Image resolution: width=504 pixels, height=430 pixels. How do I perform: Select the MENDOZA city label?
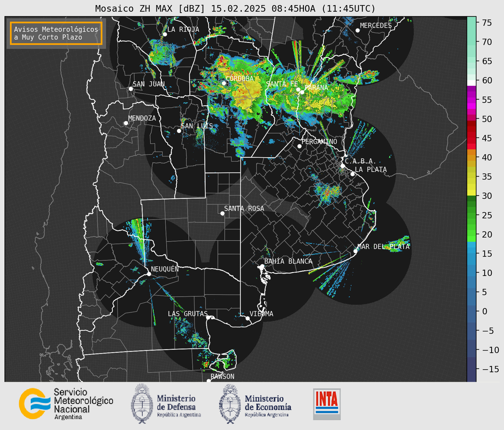pyautogui.click(x=142, y=118)
